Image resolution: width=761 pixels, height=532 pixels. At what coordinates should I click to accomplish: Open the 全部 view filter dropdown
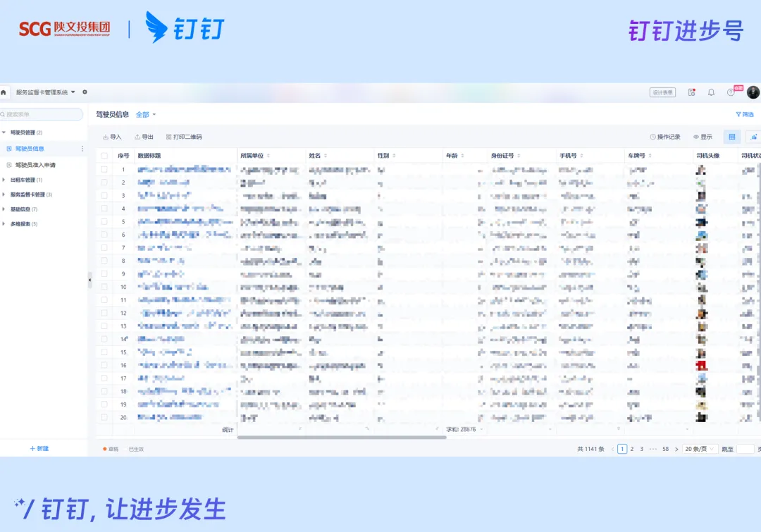click(146, 115)
